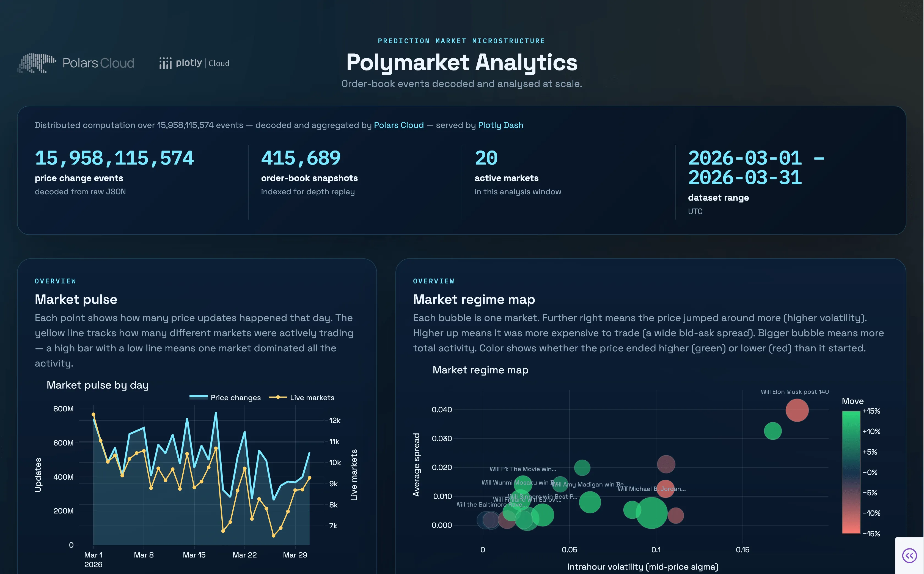The width and height of the screenshot is (924, 574).
Task: Click the green bubble below the Elon Musk bubble
Action: pos(772,431)
